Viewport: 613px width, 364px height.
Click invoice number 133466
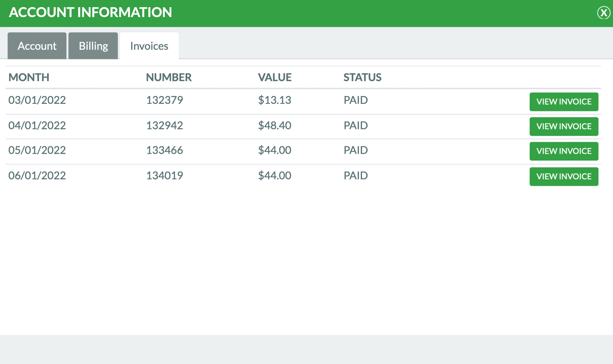(x=164, y=150)
